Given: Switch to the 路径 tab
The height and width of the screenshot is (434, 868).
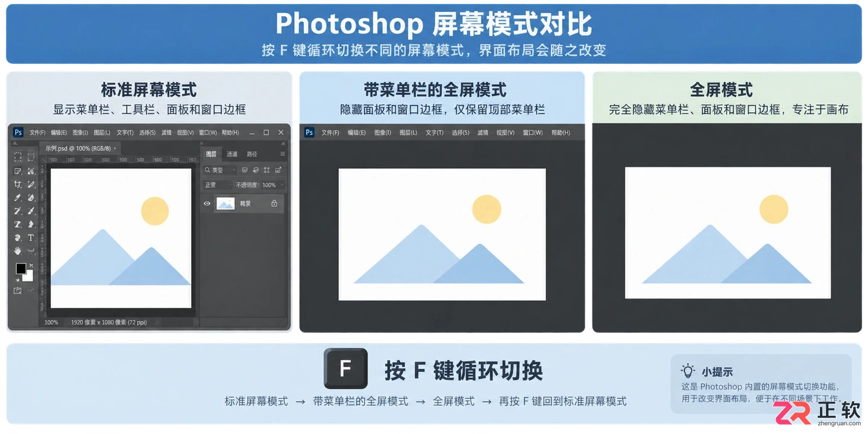Looking at the screenshot, I should [x=252, y=154].
